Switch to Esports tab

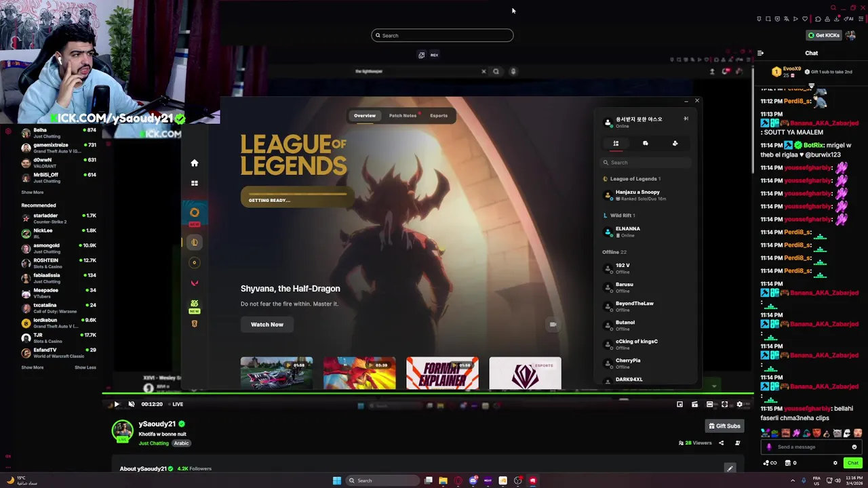(439, 115)
